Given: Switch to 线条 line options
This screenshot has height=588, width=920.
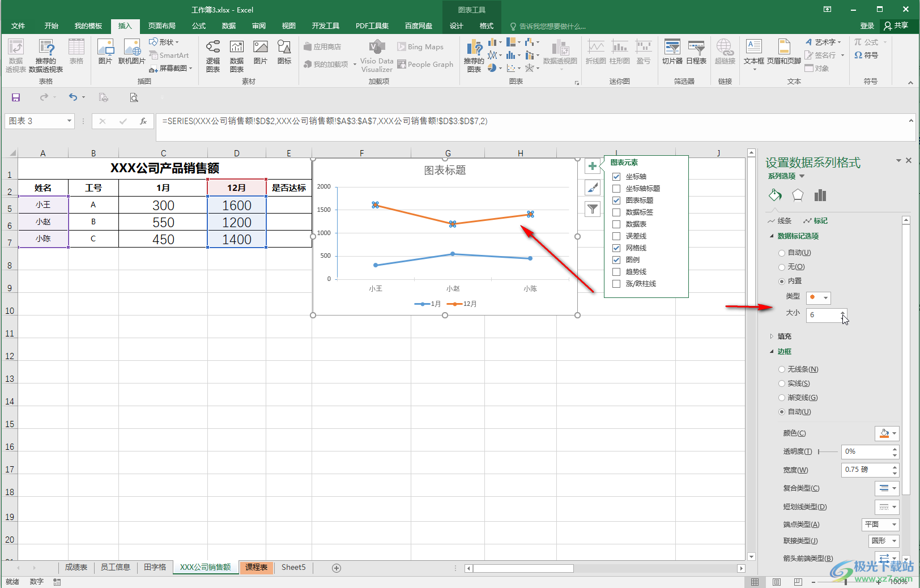Looking at the screenshot, I should (780, 221).
